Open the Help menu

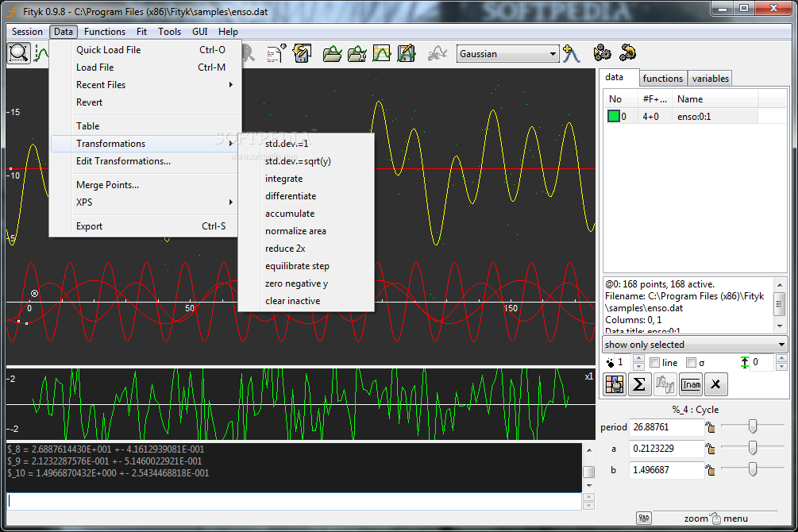point(228,32)
